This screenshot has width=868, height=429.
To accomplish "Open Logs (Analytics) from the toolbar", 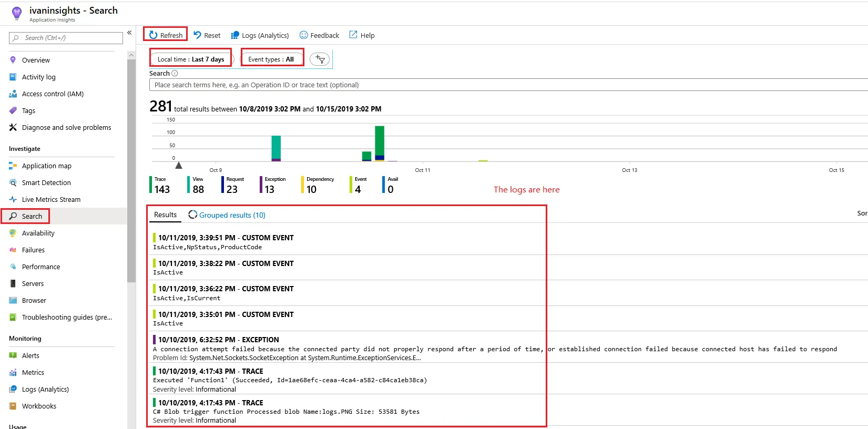I will pos(260,35).
